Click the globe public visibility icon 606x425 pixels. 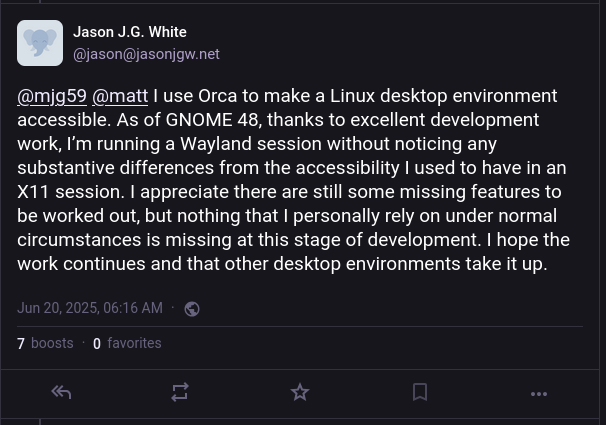pos(192,309)
